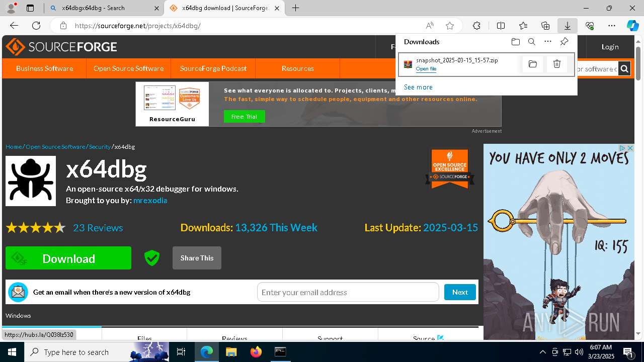
Task: Click the Login link
Action: pyautogui.click(x=610, y=47)
